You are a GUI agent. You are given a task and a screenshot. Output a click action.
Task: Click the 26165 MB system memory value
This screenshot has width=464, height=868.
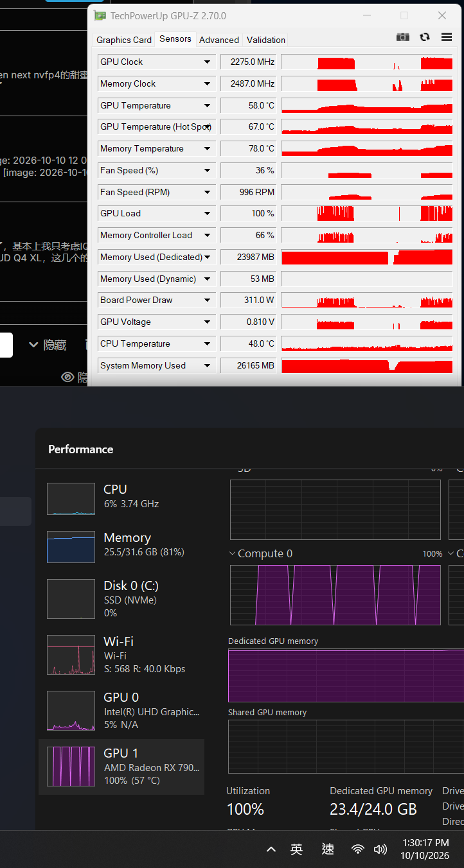point(249,365)
